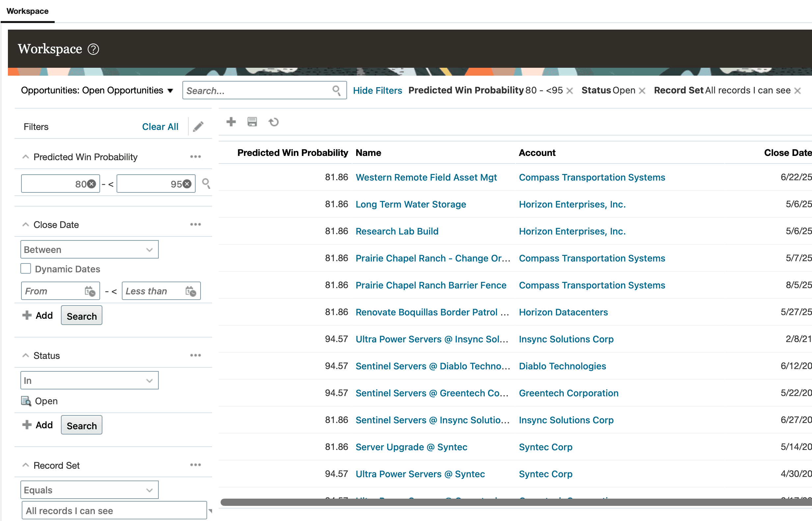Screen dimensions: 812x521
Task: Open Predicted Win Probability filter options menu
Action: (x=195, y=157)
